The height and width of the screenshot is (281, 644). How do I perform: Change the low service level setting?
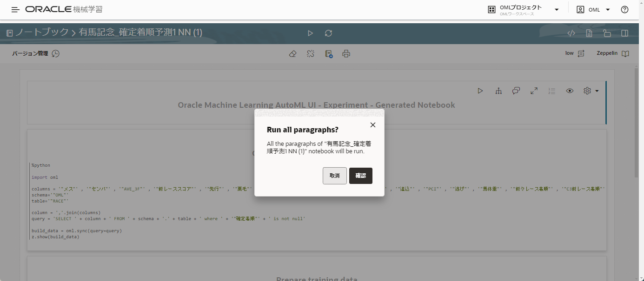click(x=575, y=53)
